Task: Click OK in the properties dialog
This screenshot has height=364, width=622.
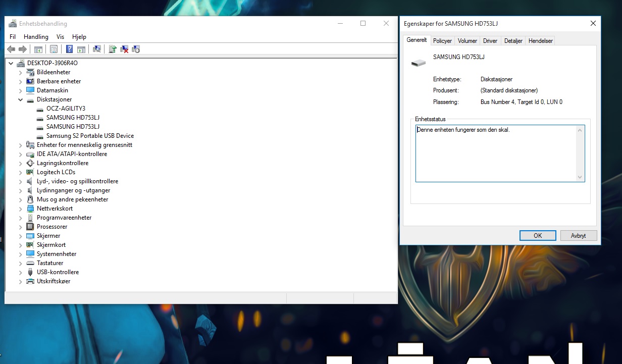Action: tap(538, 235)
